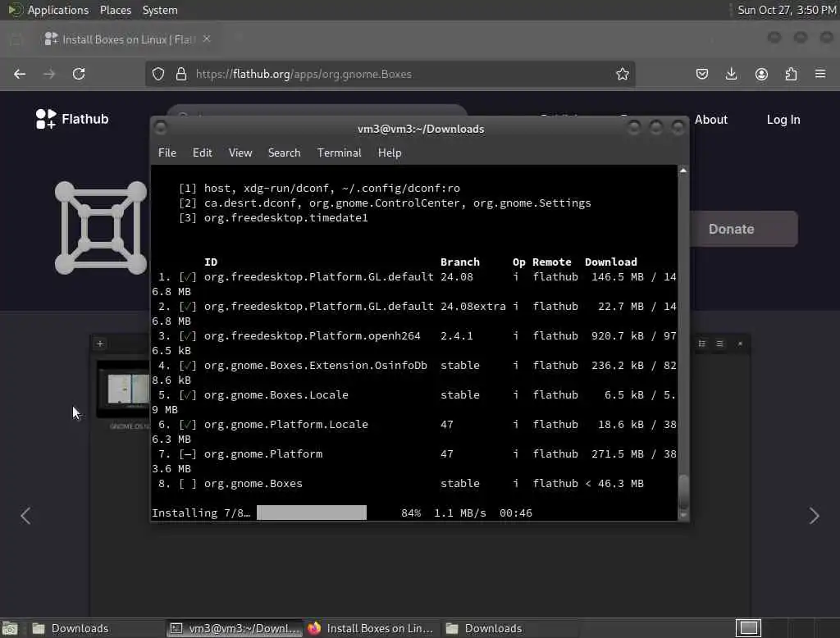This screenshot has height=638, width=840.
Task: Click the vm3@vm3:~/Downloads terminal title bar
Action: pos(421,129)
